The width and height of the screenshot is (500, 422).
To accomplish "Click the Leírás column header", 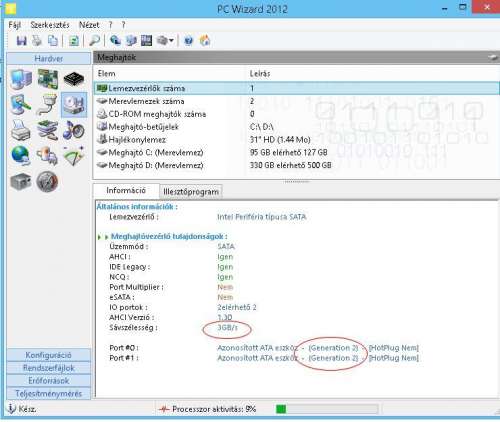I will pos(260,73).
